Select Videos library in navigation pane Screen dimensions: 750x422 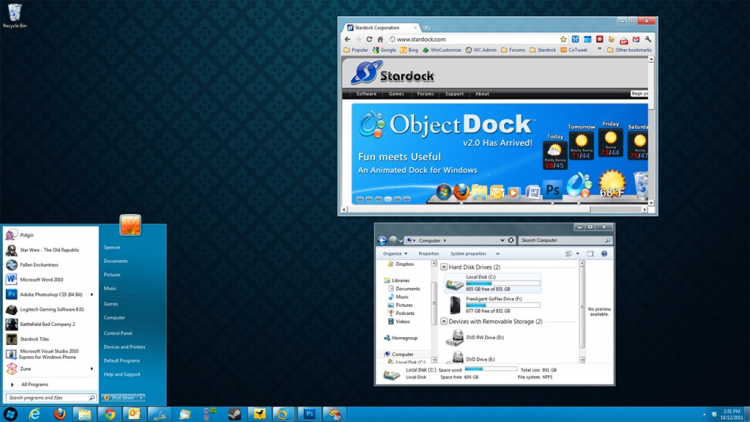click(x=399, y=322)
